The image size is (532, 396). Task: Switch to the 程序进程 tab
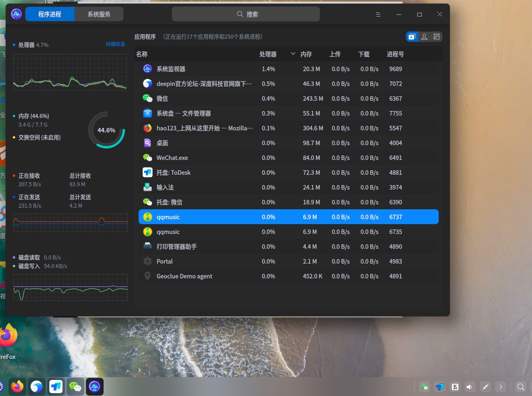pos(50,14)
